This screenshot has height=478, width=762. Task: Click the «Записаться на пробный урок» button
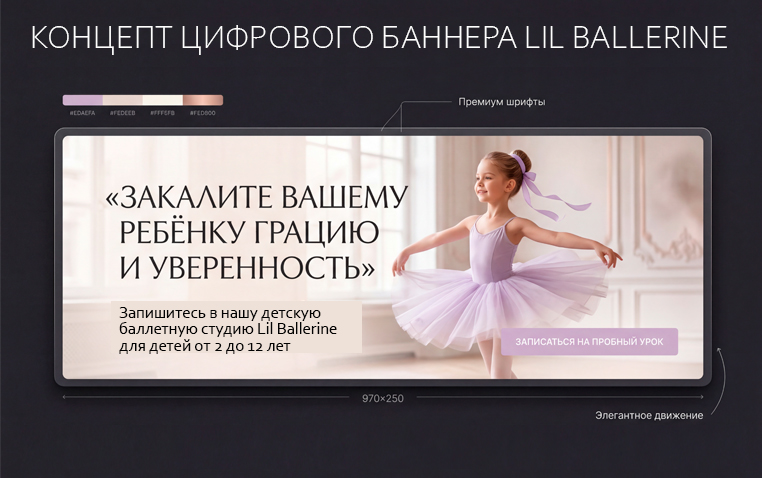tap(589, 341)
